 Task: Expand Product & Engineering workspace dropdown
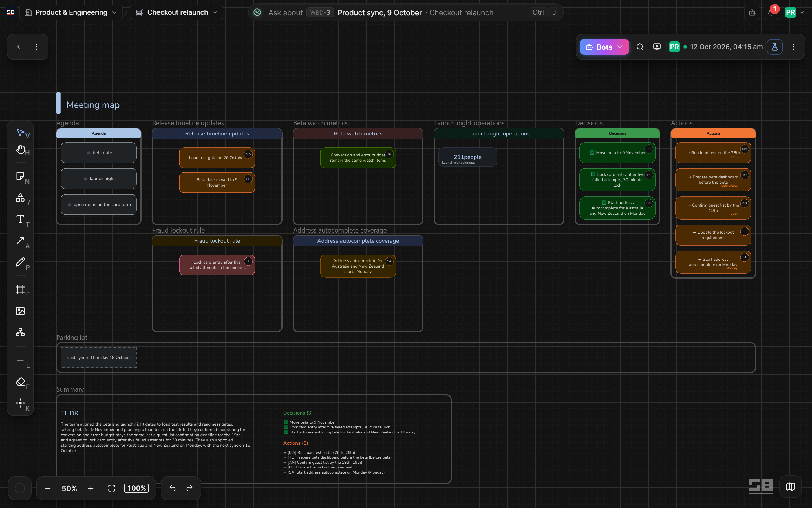pos(71,12)
